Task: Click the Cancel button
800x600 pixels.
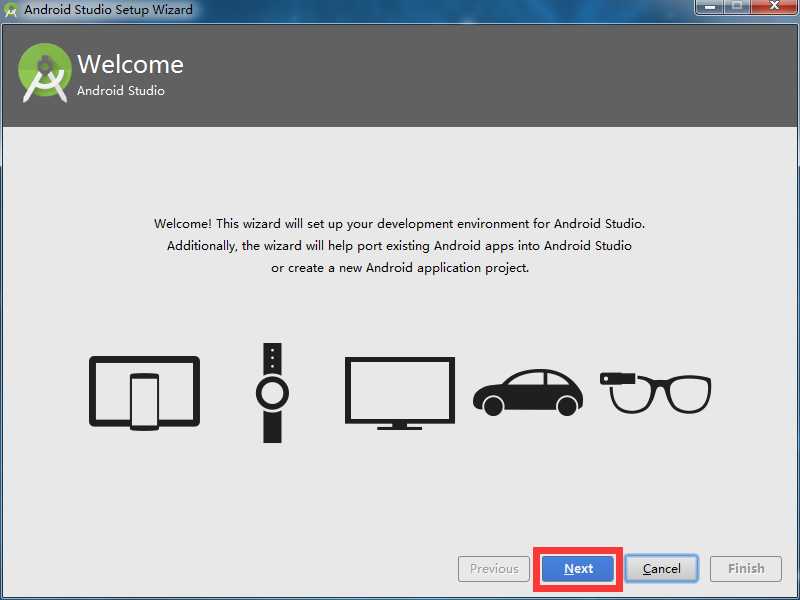Action: 661,568
